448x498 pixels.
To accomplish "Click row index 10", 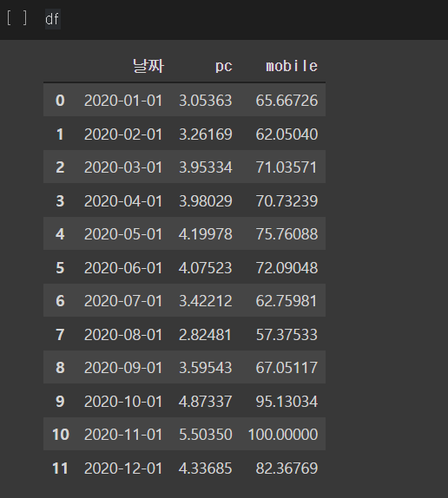I will (x=61, y=434).
